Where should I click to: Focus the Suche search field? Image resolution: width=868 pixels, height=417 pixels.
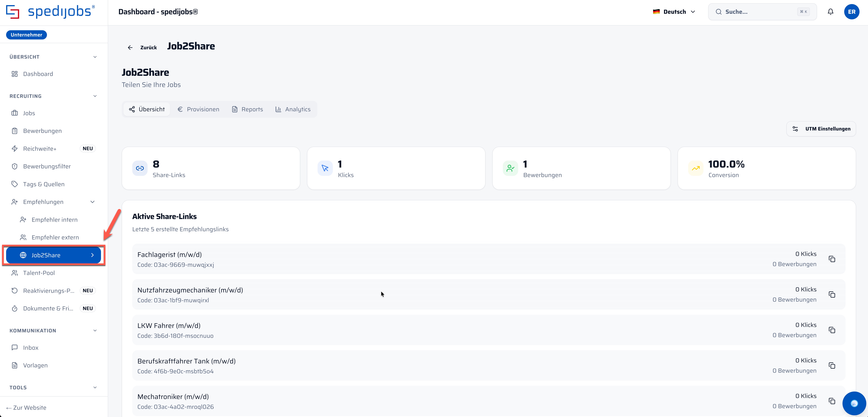(762, 12)
